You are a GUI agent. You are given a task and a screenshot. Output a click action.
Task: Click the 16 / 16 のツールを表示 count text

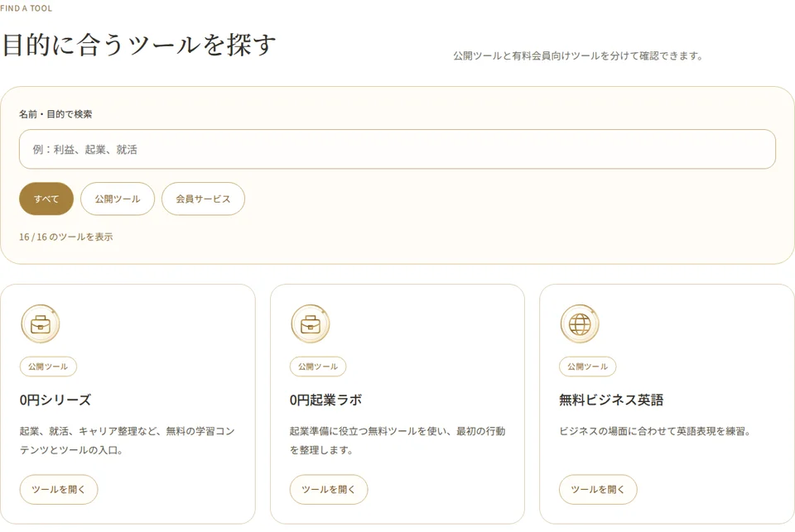tap(66, 237)
